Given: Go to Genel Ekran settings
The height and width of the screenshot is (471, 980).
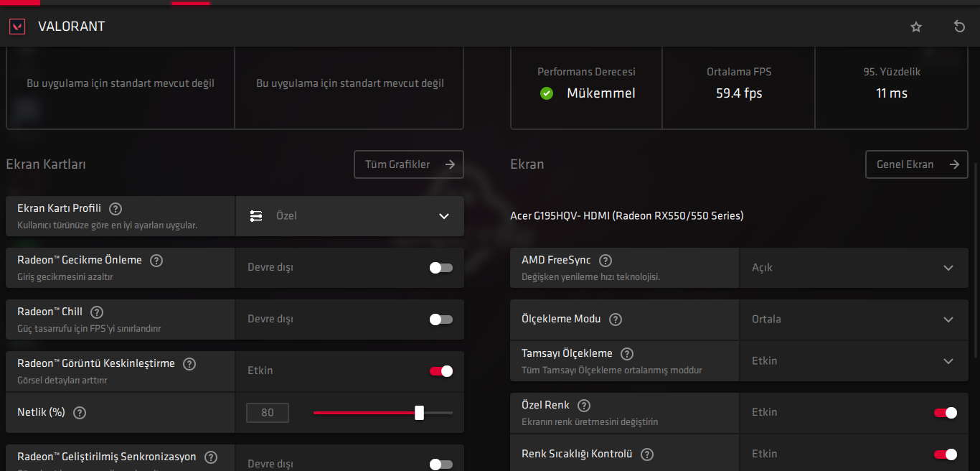Looking at the screenshot, I should coord(917,164).
